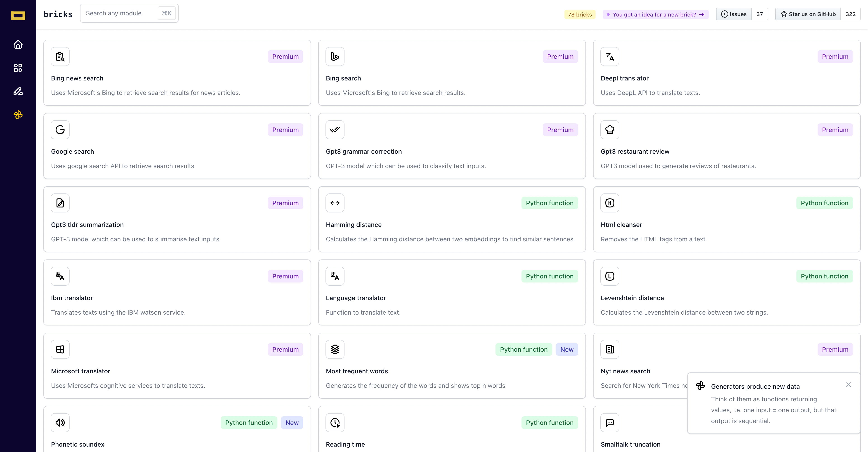Click the Phonetic soundex speaker icon
This screenshot has height=452, width=868.
point(60,423)
